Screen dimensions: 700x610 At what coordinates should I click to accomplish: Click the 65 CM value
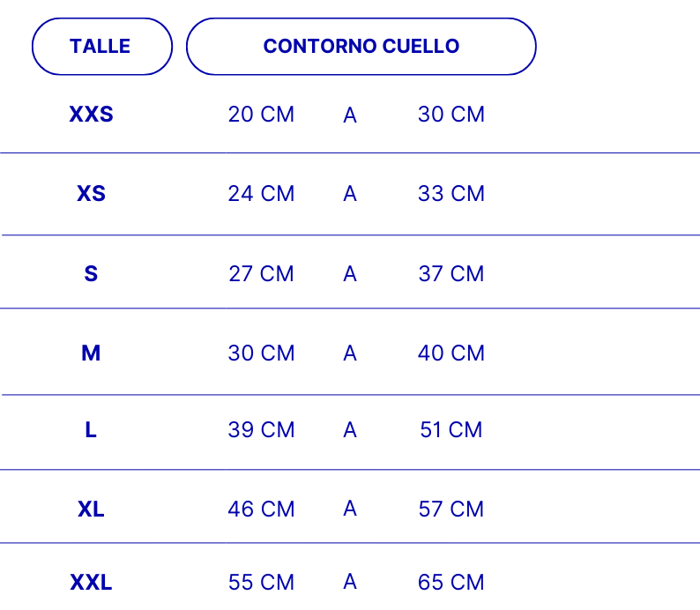[451, 583]
